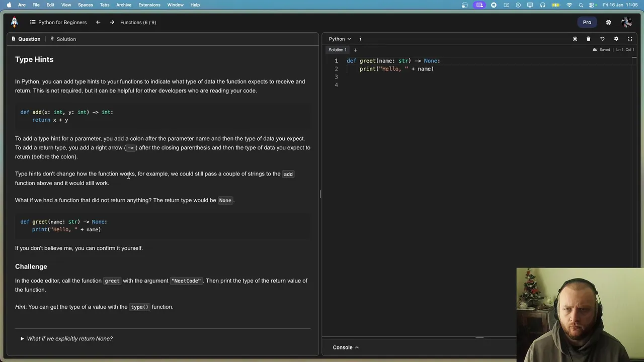Viewport: 644px width, 362px height.
Task: Switch to the Question tab
Action: [26, 39]
